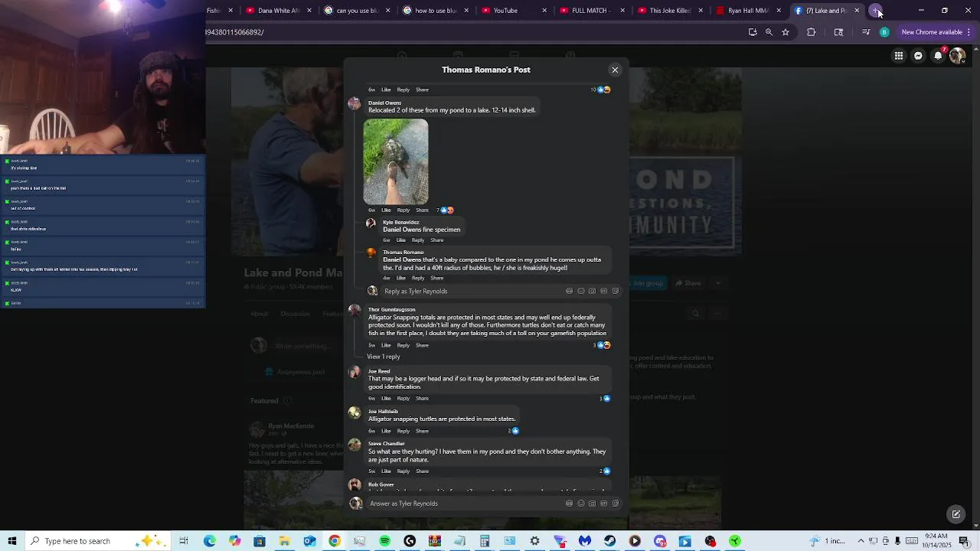
Task: Open Chrome zoom magnifier icon
Action: (x=769, y=32)
